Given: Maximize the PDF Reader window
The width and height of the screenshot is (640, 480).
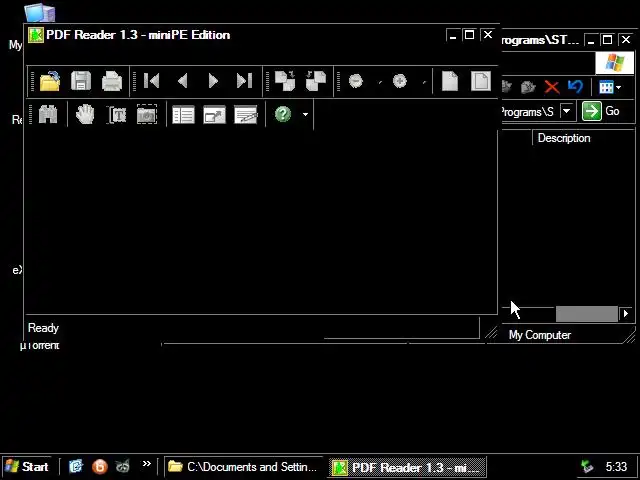Looking at the screenshot, I should coord(469,35).
